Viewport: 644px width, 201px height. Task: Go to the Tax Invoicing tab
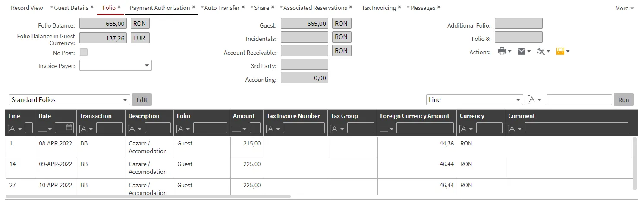click(379, 8)
